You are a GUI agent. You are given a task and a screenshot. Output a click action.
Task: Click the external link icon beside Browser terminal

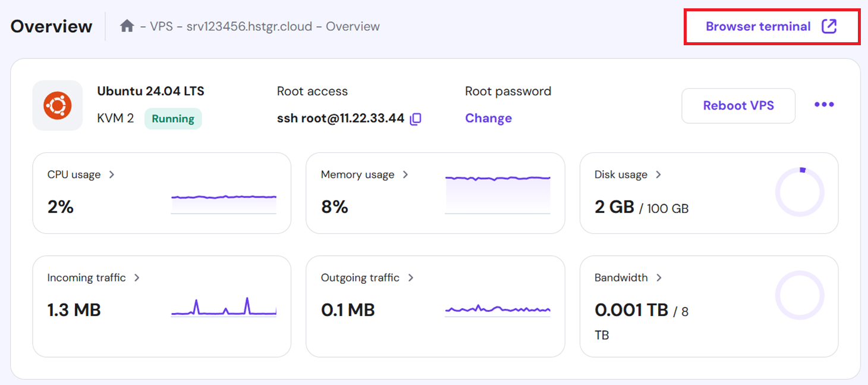tap(829, 26)
